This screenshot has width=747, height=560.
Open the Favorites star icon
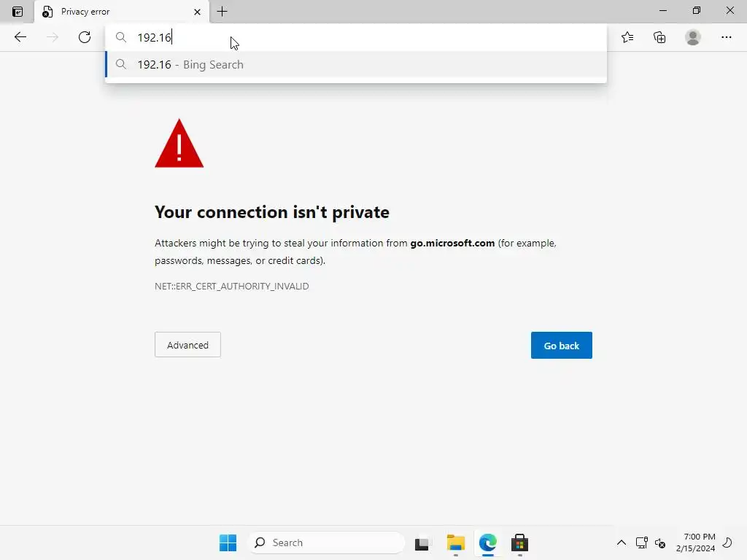(x=627, y=37)
